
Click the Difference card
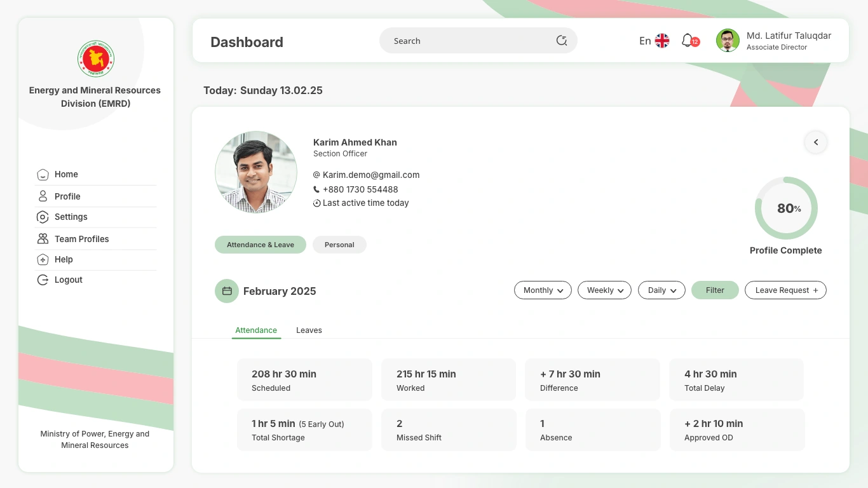592,380
